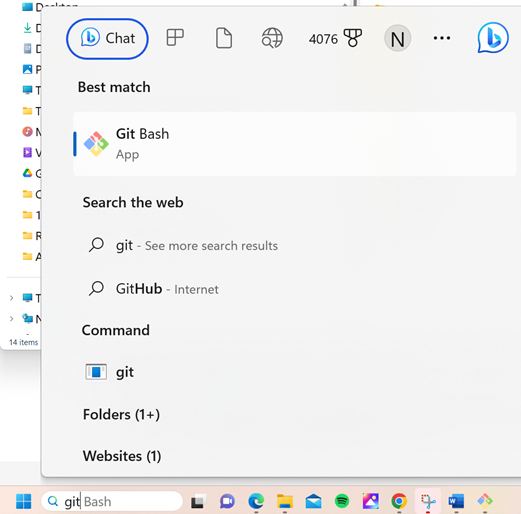Open Spotify from the taskbar
The image size is (521, 514).
pyautogui.click(x=342, y=501)
